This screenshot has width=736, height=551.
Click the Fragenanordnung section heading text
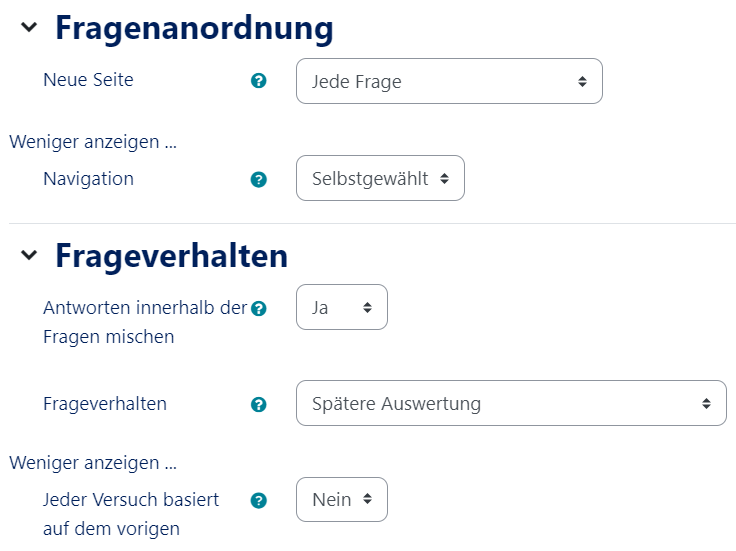194,28
